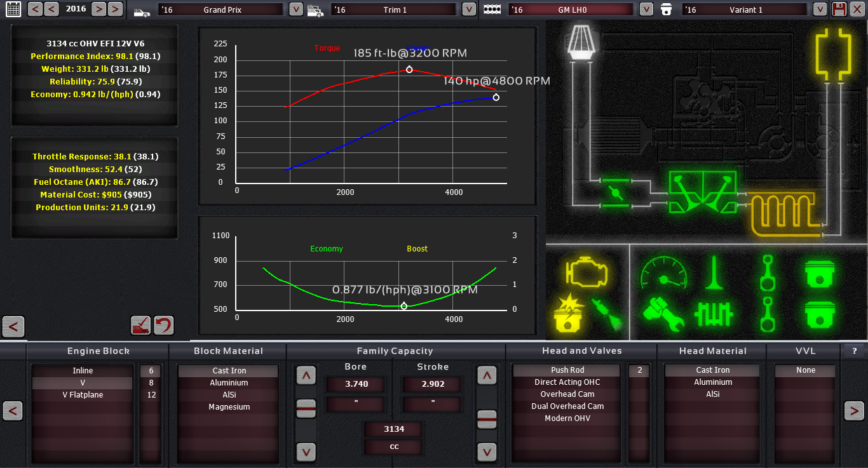Expand the Grand Prix model dropdown arrow

click(x=295, y=10)
